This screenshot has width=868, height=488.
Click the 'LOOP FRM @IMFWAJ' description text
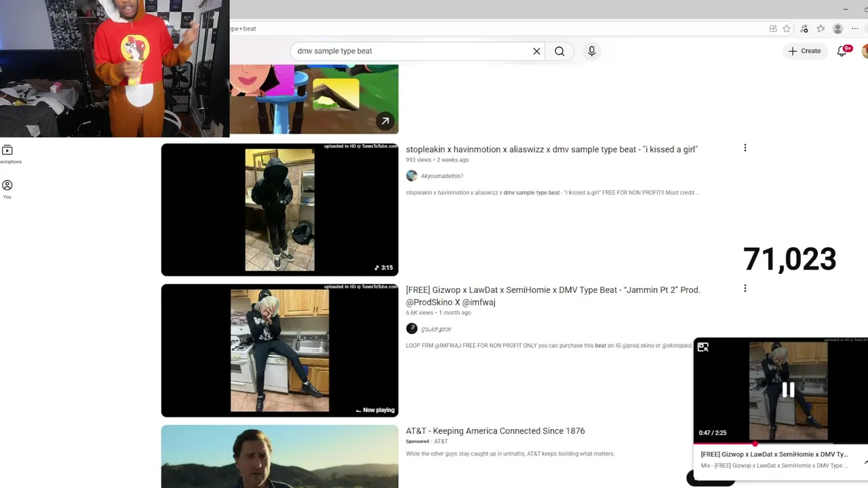549,346
